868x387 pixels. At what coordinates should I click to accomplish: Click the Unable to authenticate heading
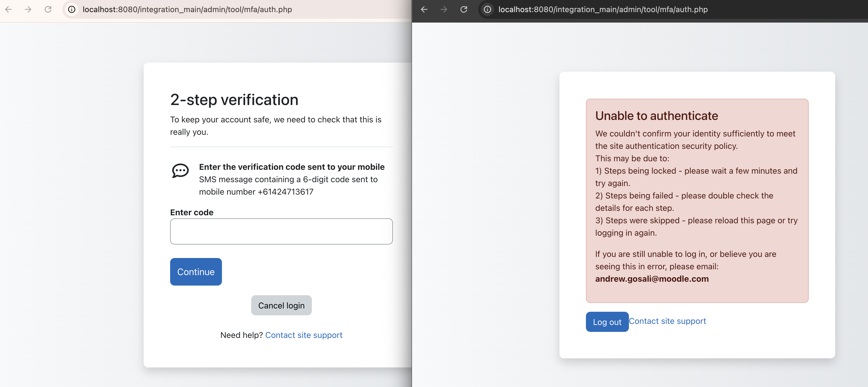point(657,116)
